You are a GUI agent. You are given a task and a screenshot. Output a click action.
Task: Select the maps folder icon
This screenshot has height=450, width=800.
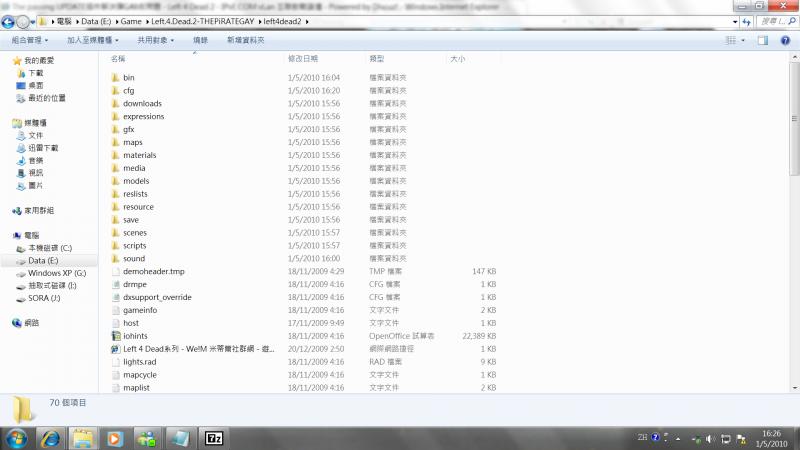point(115,142)
